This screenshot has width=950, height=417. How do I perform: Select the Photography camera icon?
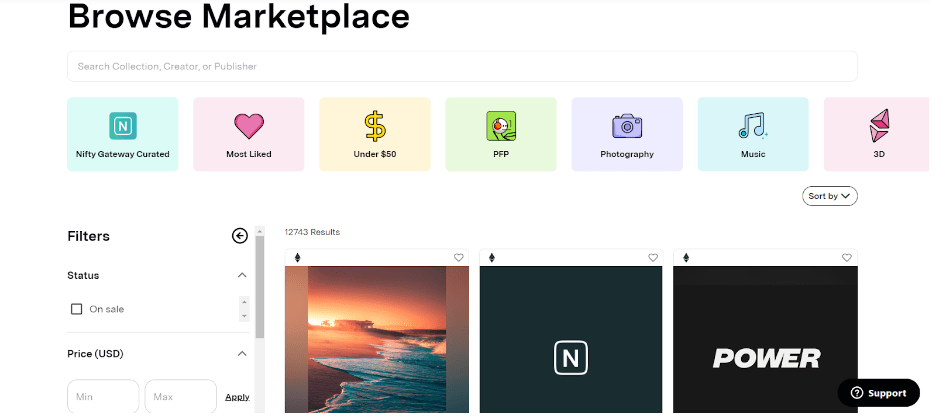627,126
